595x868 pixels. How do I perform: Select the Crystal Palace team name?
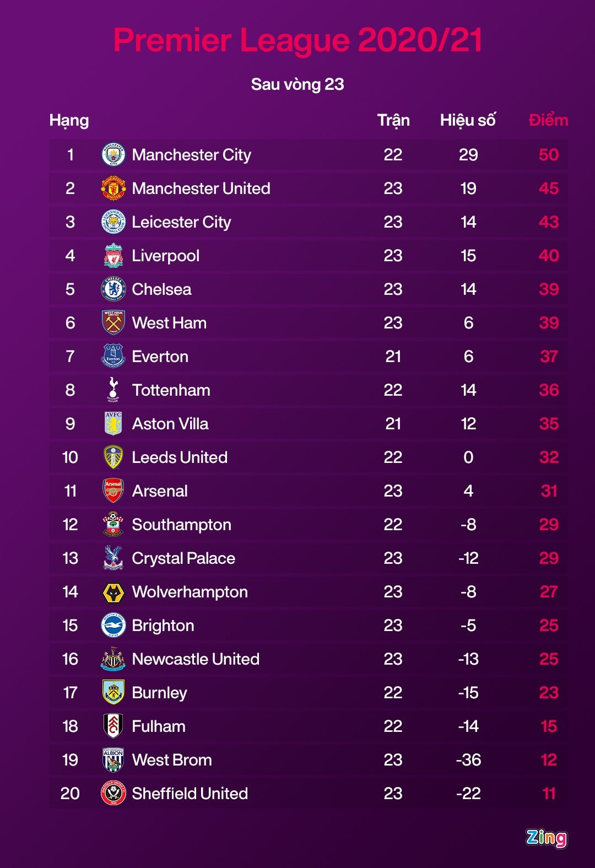pos(183,558)
